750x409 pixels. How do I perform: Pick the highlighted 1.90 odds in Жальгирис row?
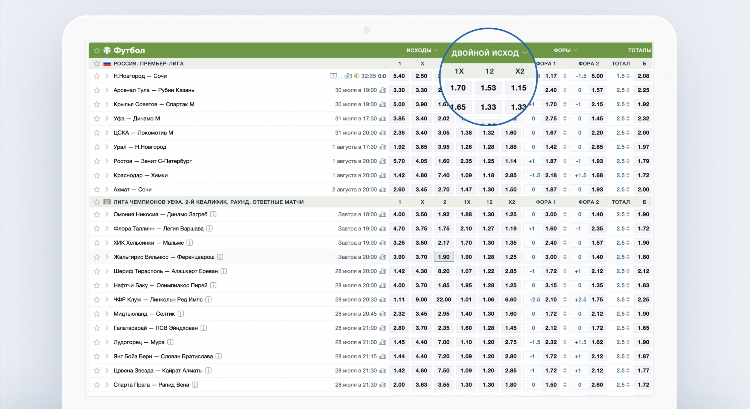[x=443, y=257]
